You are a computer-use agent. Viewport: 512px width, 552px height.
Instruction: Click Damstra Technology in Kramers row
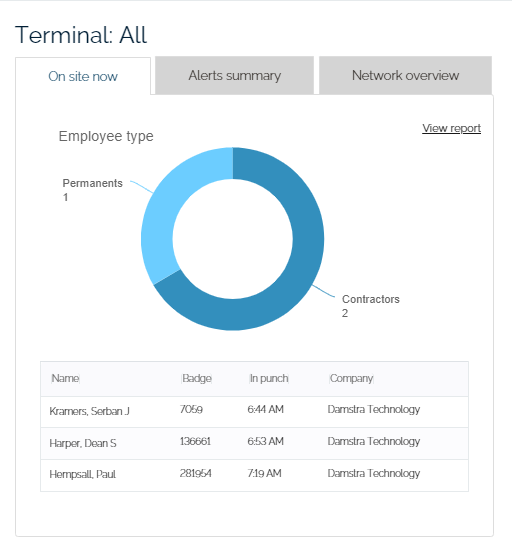374,409
